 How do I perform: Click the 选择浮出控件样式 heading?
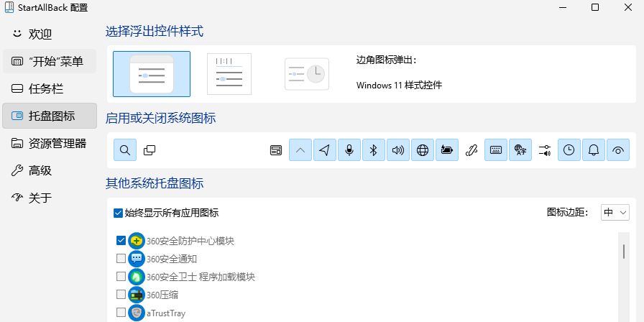click(x=155, y=31)
